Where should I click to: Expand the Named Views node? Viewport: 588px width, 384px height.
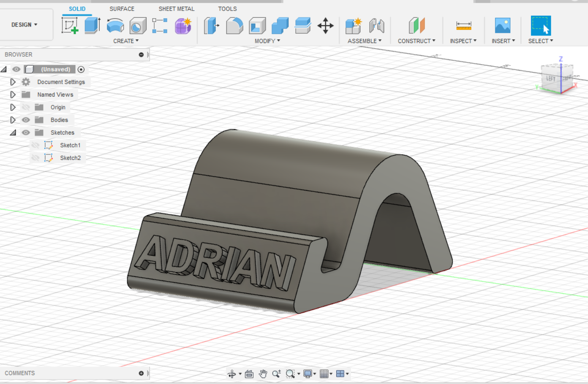[x=13, y=95]
